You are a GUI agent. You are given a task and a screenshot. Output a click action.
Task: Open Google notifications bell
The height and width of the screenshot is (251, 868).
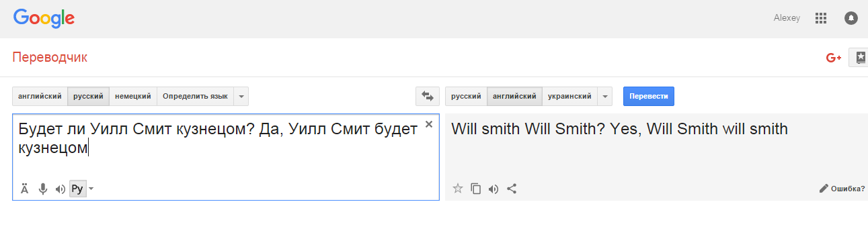click(x=851, y=18)
